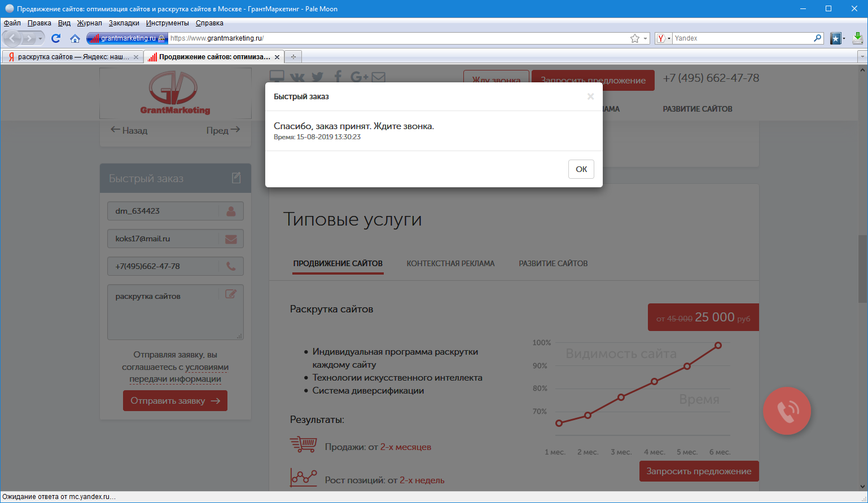Open the Справка menu
Screen dimensions: 868x503
pyautogui.click(x=209, y=23)
